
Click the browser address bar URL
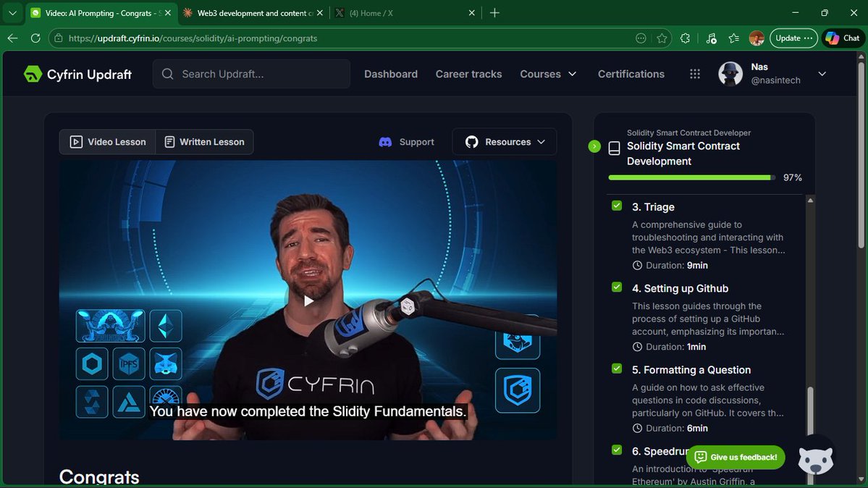click(x=193, y=38)
